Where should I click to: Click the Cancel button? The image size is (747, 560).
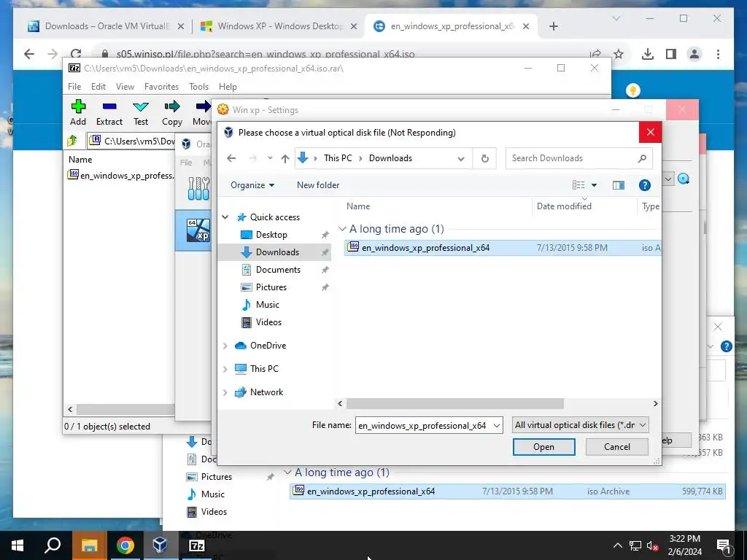click(x=617, y=447)
